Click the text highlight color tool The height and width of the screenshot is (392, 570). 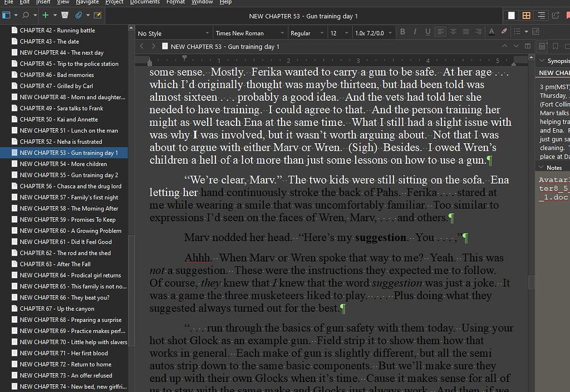pyautogui.click(x=503, y=32)
